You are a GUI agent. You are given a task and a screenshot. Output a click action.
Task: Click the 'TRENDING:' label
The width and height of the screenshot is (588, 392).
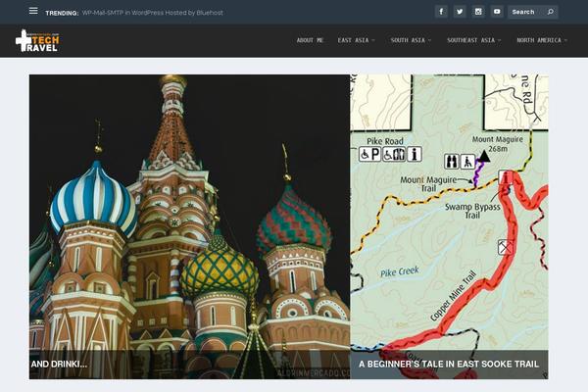pos(62,13)
